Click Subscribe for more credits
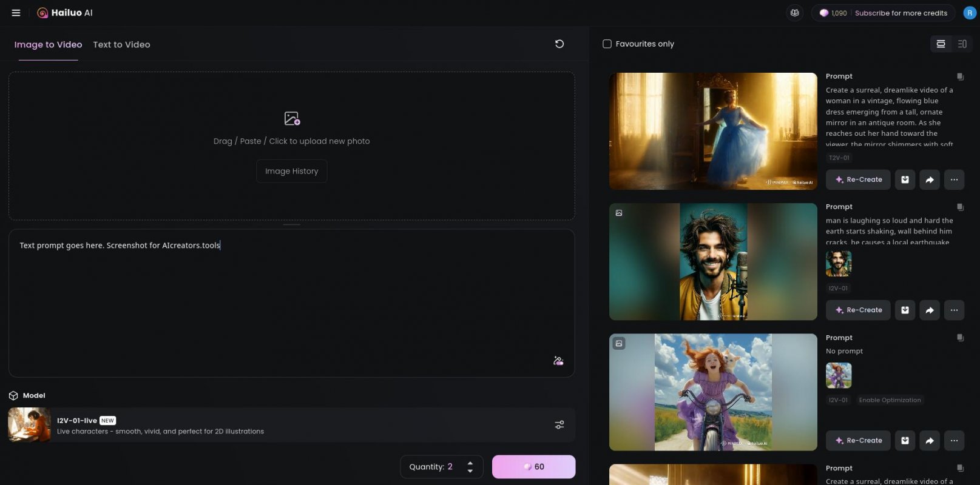 coord(901,13)
